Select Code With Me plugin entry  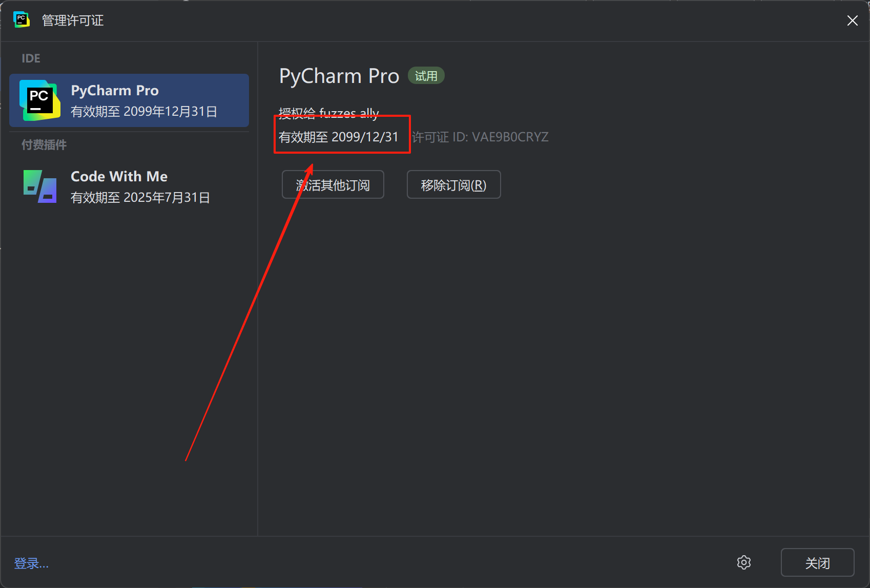(129, 186)
